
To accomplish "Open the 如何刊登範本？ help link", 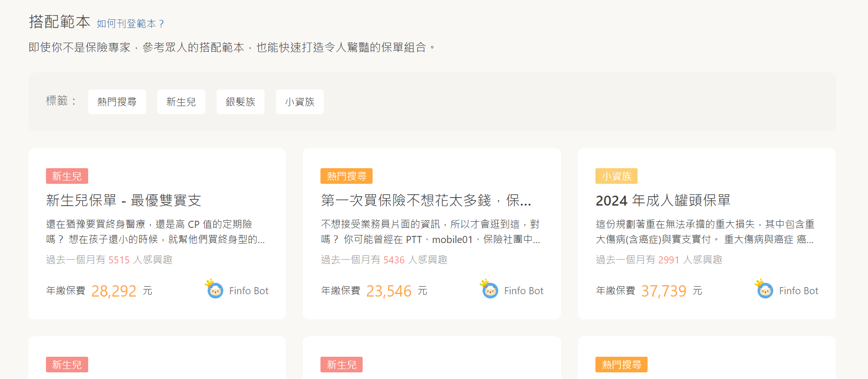I will [x=131, y=24].
